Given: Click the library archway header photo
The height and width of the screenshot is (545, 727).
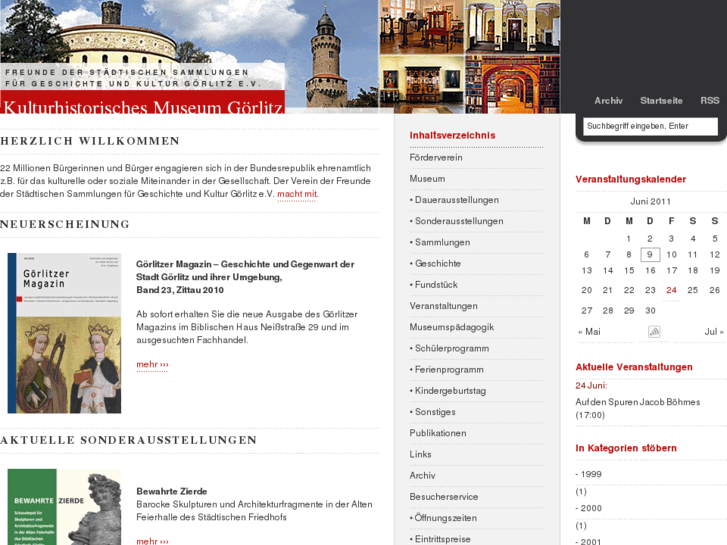Looking at the screenshot, I should point(512,84).
